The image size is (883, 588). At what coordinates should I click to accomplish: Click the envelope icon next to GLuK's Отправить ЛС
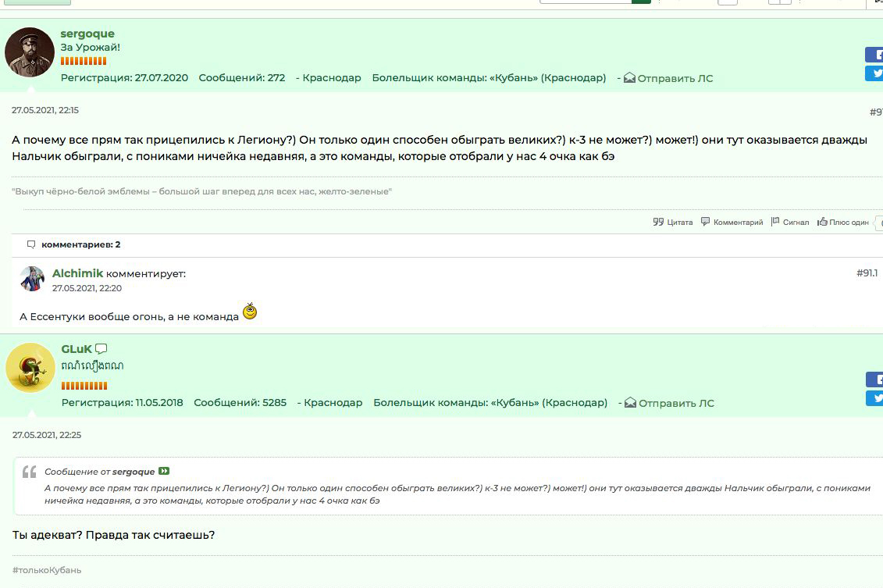click(x=631, y=403)
